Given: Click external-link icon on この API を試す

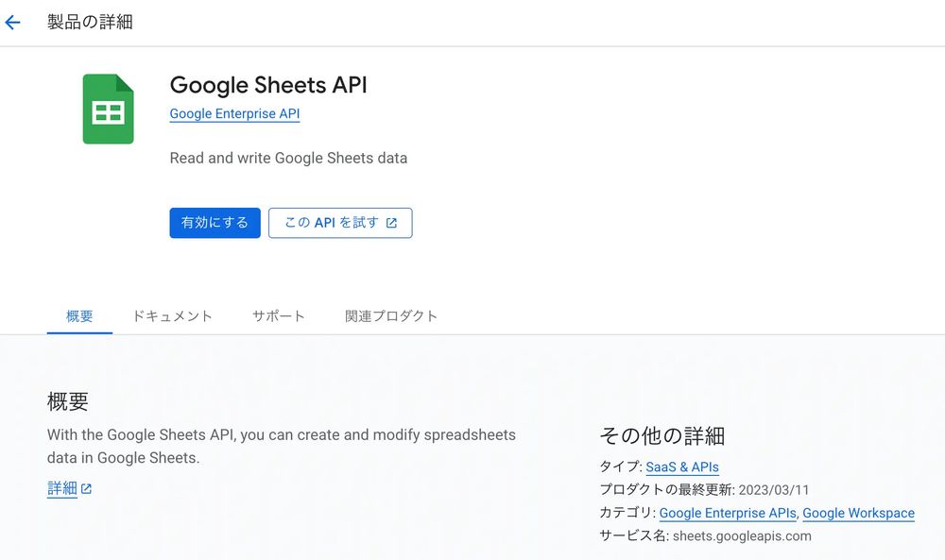Looking at the screenshot, I should 391,224.
